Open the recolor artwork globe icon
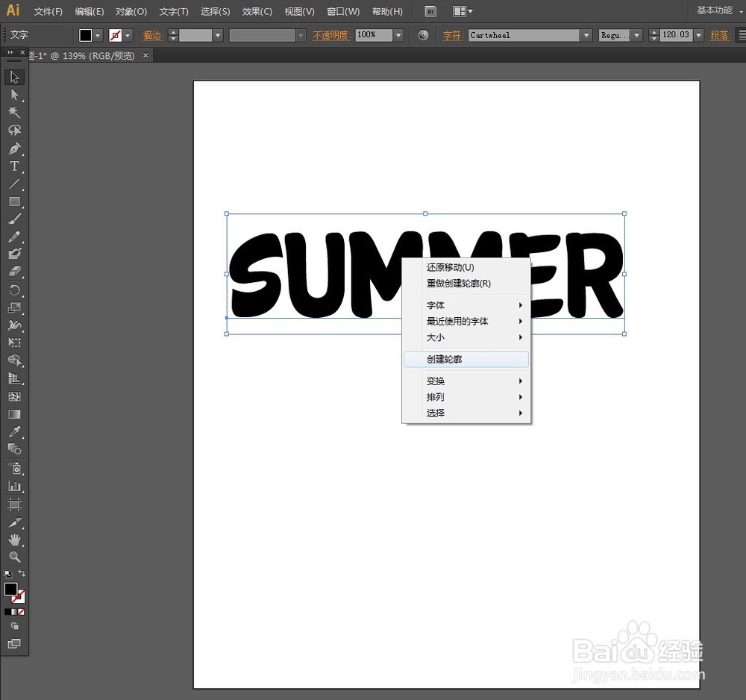This screenshot has height=700, width=746. tap(423, 35)
